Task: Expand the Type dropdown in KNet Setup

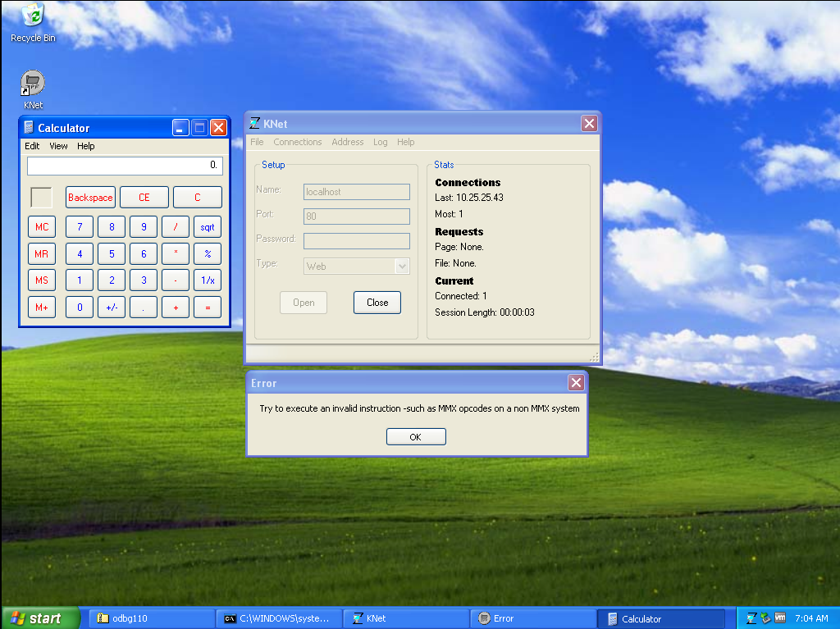Action: coord(402,267)
